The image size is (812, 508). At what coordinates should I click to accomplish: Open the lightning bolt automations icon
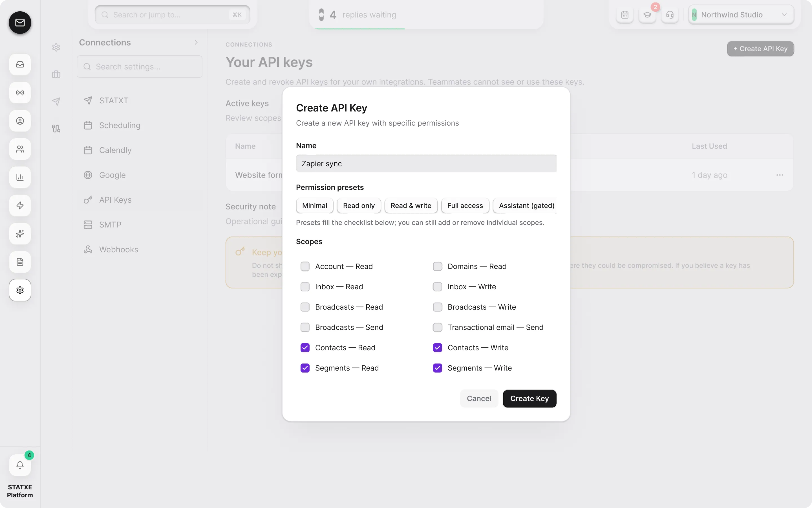pos(20,205)
